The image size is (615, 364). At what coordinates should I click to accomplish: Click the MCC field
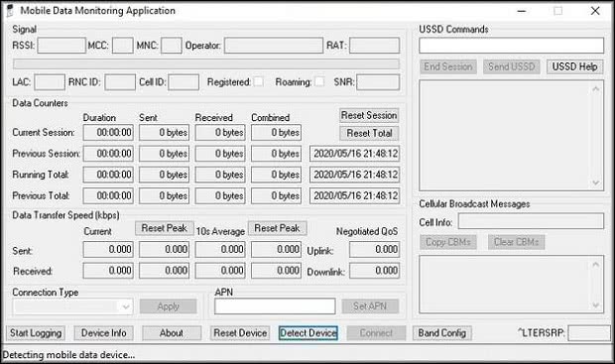(x=123, y=46)
